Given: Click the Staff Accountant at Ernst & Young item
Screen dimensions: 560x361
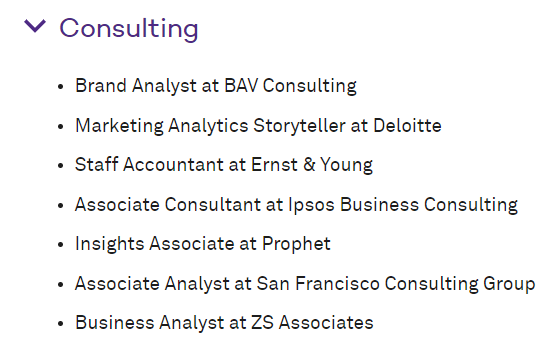Looking at the screenshot, I should pos(224,165).
